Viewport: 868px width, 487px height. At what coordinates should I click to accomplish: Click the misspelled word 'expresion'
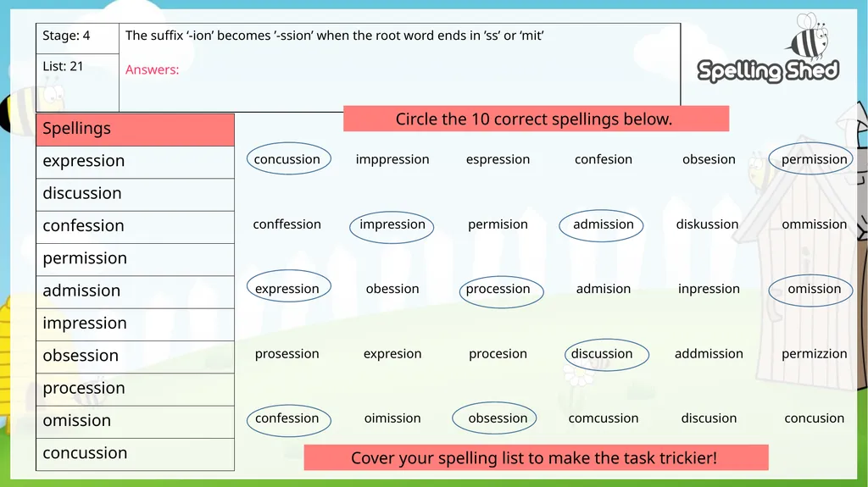pyautogui.click(x=392, y=354)
